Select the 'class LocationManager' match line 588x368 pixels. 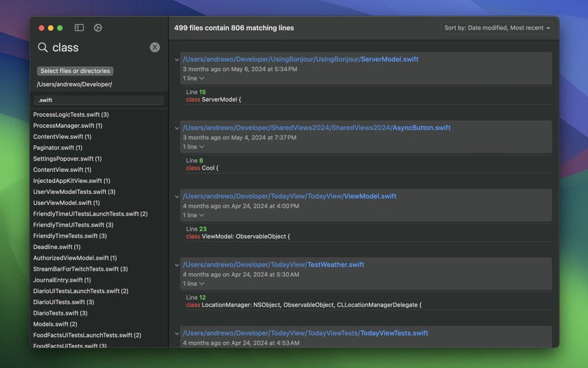[x=304, y=305]
